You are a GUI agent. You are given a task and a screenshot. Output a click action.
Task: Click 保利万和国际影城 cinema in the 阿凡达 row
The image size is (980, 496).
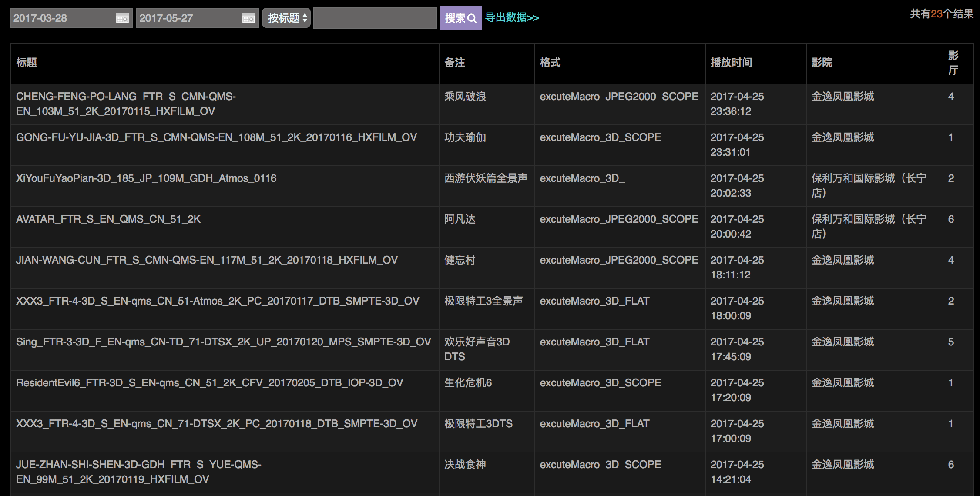(869, 226)
